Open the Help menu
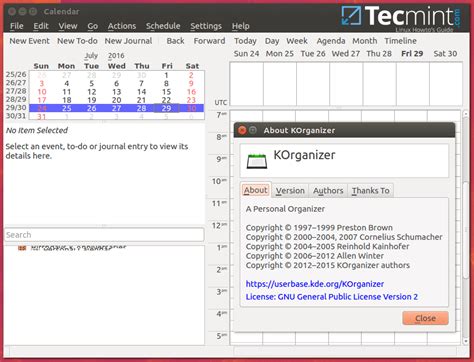 pyautogui.click(x=240, y=26)
